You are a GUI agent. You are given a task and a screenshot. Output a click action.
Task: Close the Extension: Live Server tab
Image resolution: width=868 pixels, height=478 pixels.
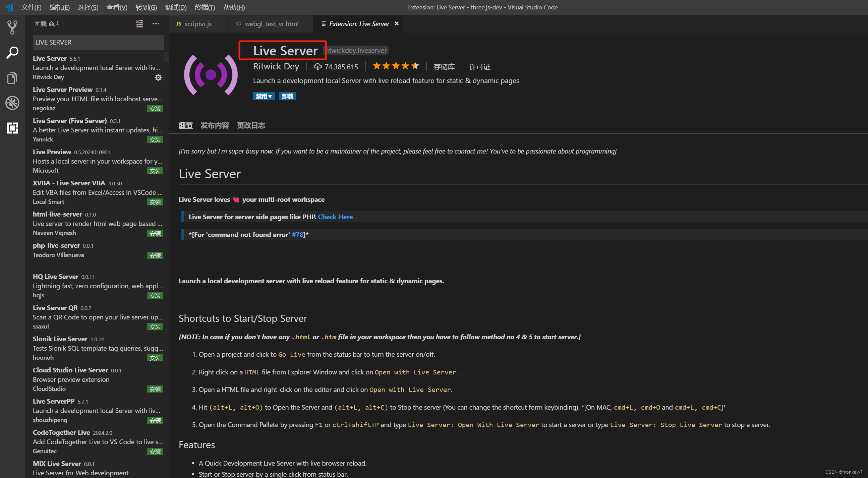pos(397,23)
